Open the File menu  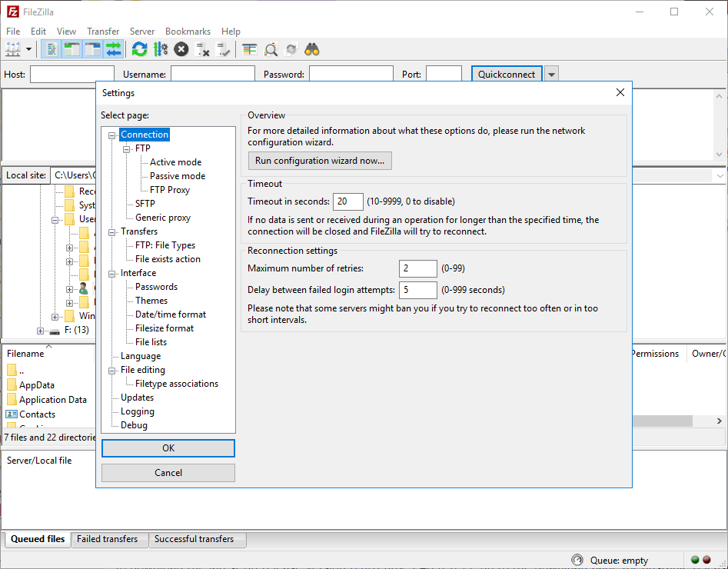point(13,31)
